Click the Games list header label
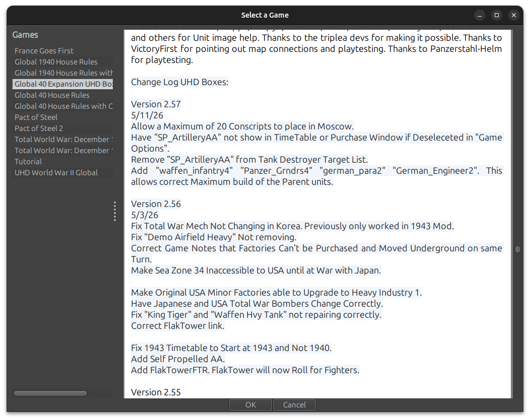The width and height of the screenshot is (530, 420). [25, 35]
